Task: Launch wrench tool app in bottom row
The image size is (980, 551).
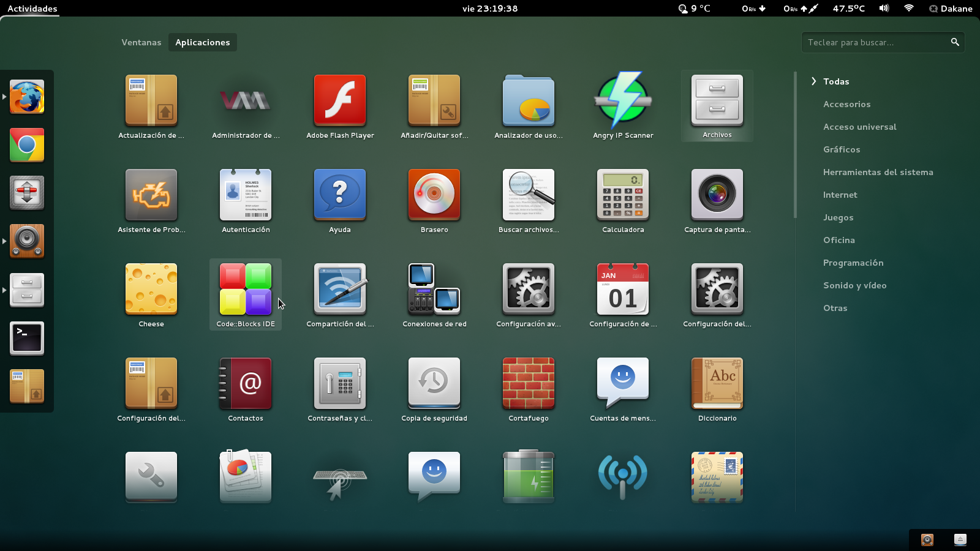Action: 151,477
